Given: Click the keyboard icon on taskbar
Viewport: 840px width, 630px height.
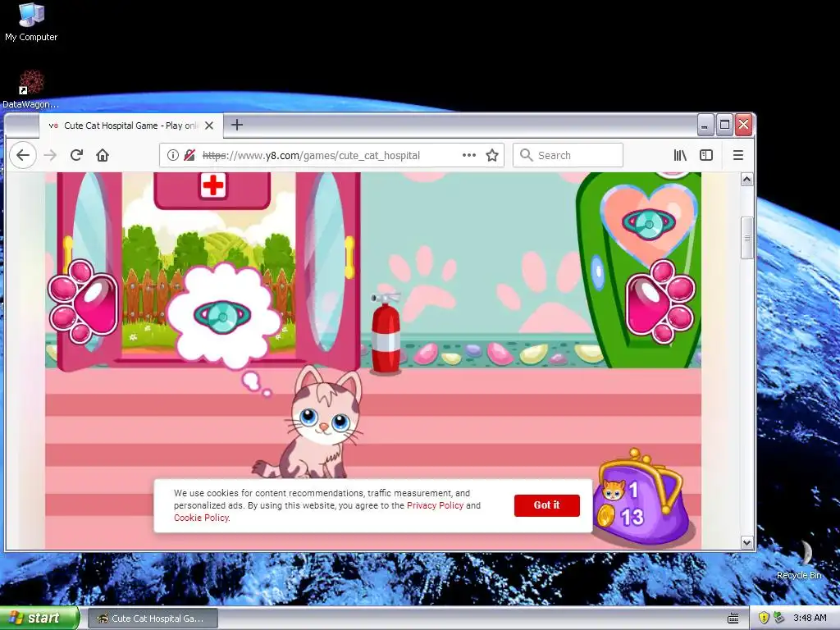Looking at the screenshot, I should pos(733,619).
